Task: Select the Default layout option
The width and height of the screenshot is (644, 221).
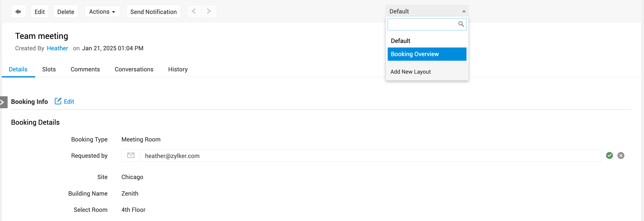Action: 427,41
